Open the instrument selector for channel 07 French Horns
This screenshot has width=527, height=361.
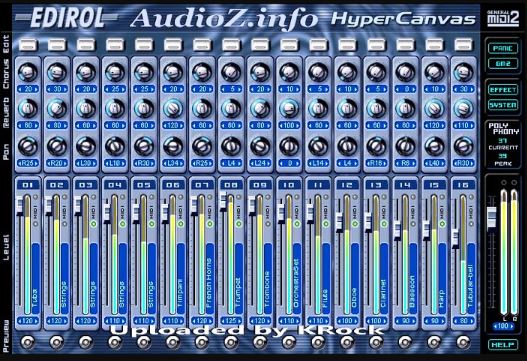[x=210, y=279]
